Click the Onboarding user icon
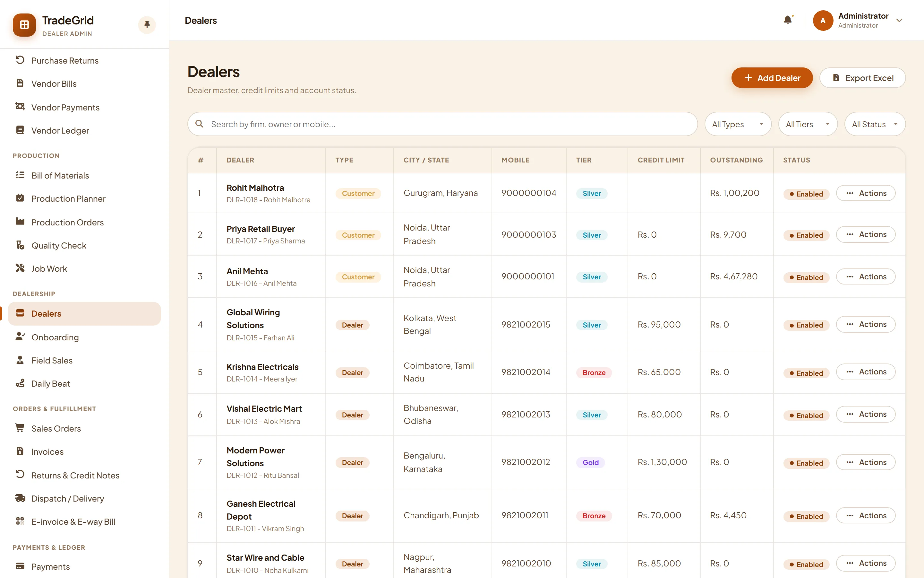 pos(20,337)
